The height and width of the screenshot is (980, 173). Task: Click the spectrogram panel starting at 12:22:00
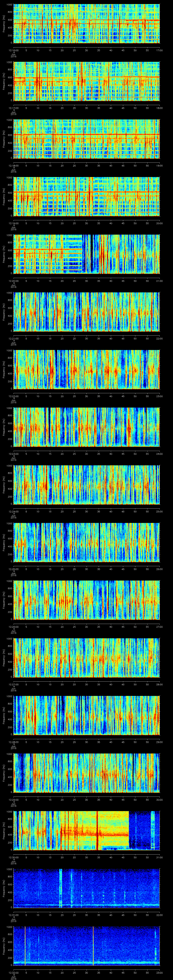coord(87,369)
